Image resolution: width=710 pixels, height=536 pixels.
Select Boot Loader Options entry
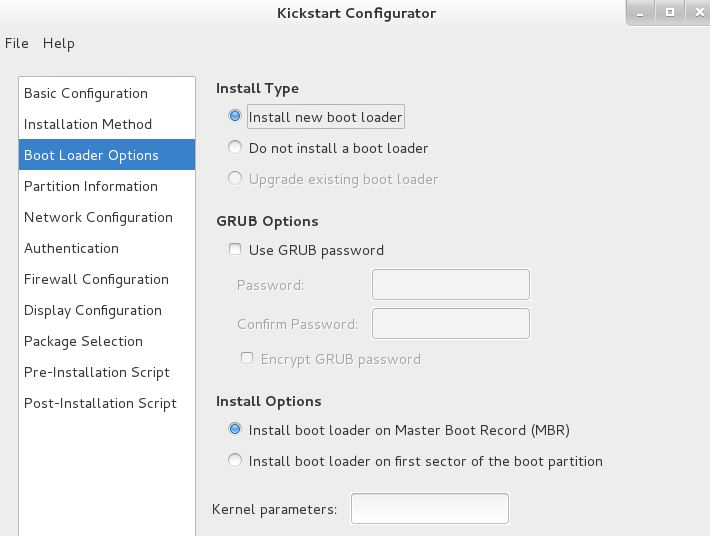click(x=107, y=155)
